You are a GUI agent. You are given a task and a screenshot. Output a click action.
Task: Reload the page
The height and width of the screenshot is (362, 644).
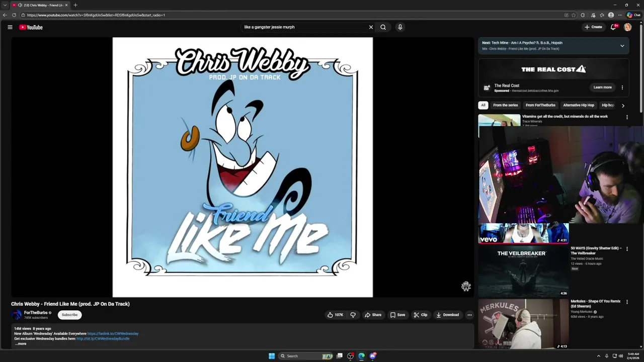(x=14, y=15)
